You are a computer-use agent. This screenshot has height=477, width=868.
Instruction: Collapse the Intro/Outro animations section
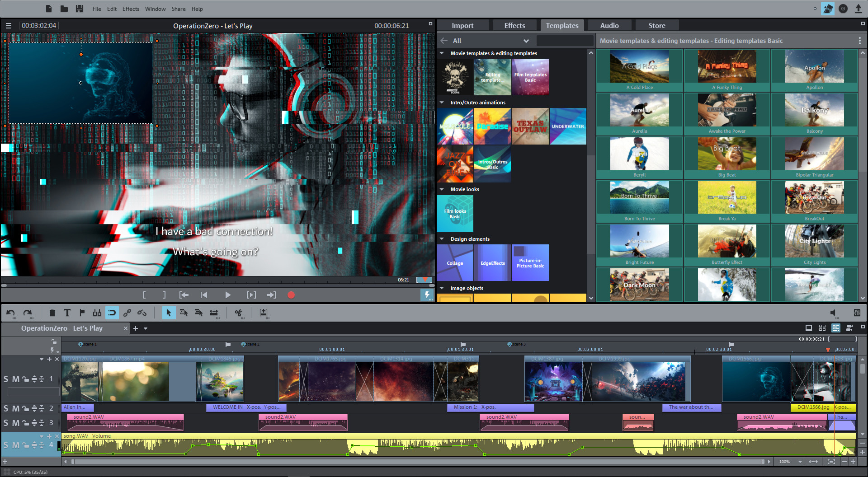coord(442,102)
